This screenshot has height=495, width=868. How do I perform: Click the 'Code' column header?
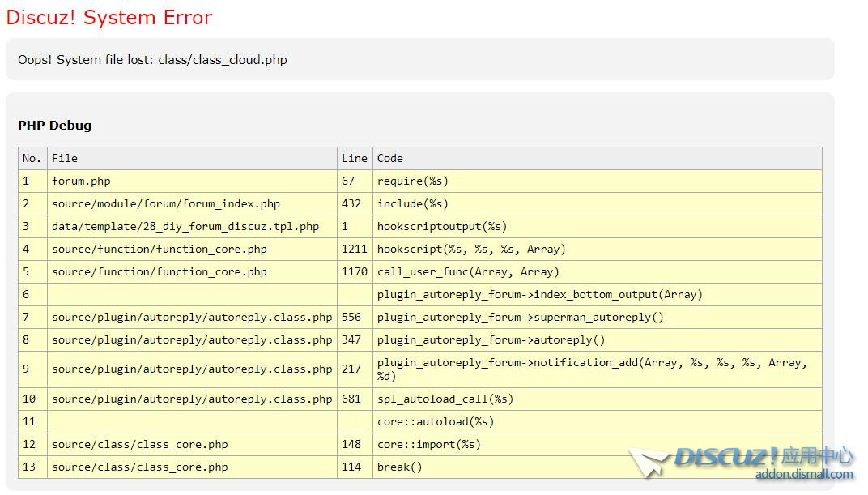(390, 159)
